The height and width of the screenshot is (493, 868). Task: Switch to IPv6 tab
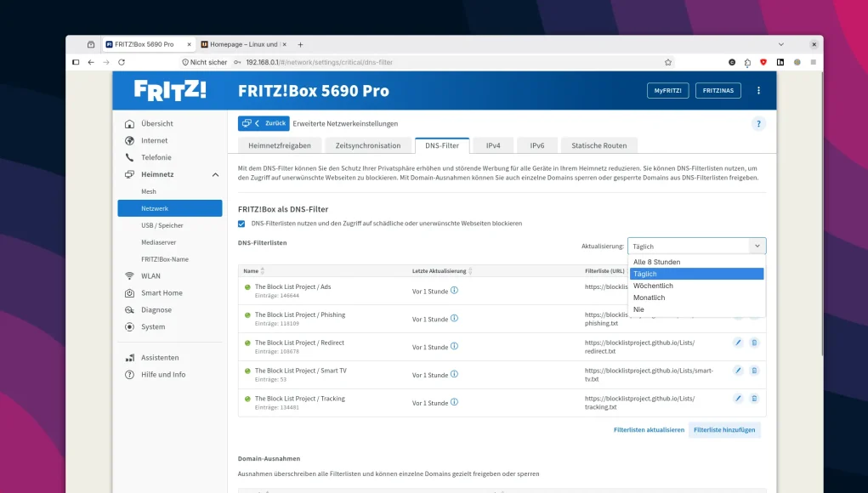pos(537,145)
